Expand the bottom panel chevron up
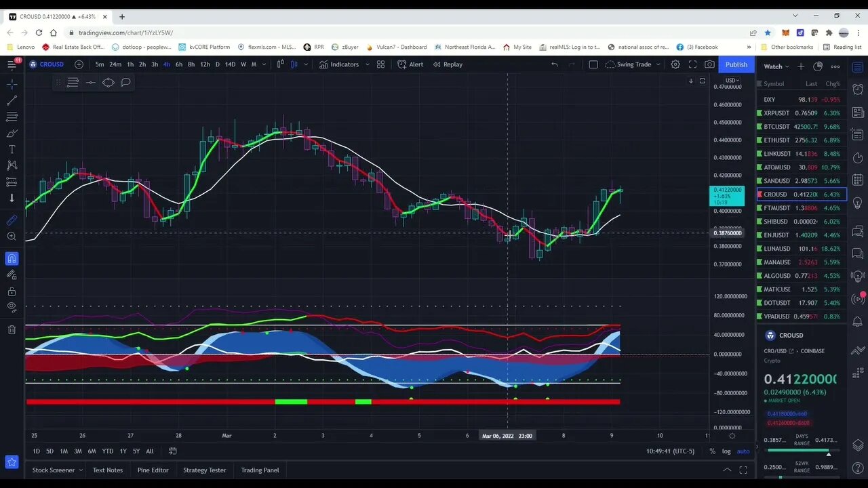The width and height of the screenshot is (868, 488). pyautogui.click(x=727, y=470)
